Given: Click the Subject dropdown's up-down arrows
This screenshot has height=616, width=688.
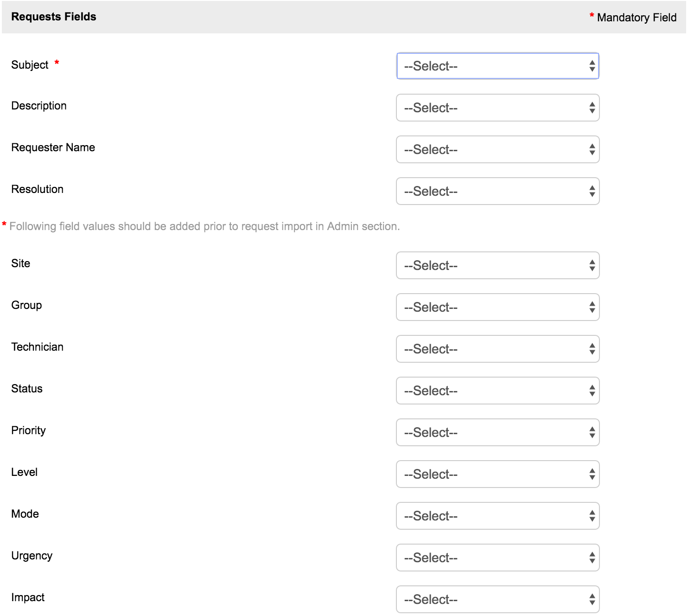Looking at the screenshot, I should click(592, 66).
